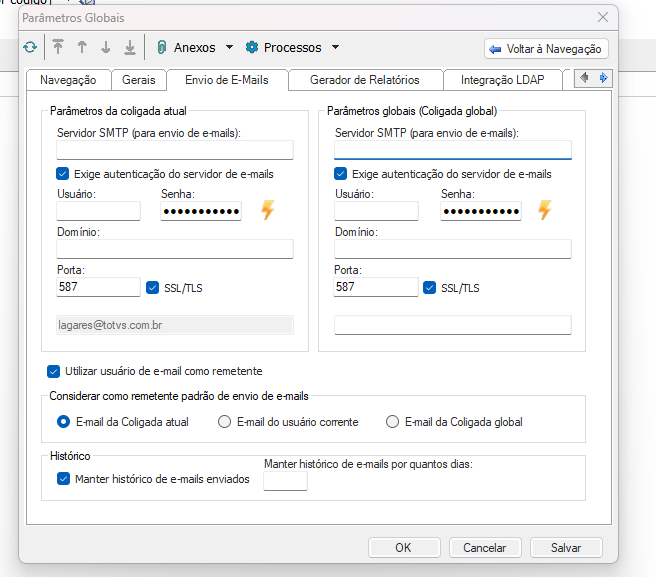
Task: Switch to the Gerador de Relatórios tab
Action: pos(364,80)
